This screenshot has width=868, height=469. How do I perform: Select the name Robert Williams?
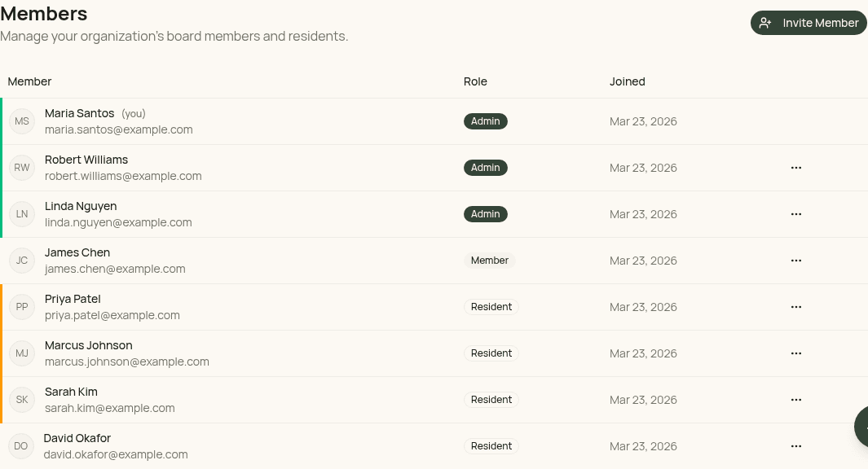86,160
